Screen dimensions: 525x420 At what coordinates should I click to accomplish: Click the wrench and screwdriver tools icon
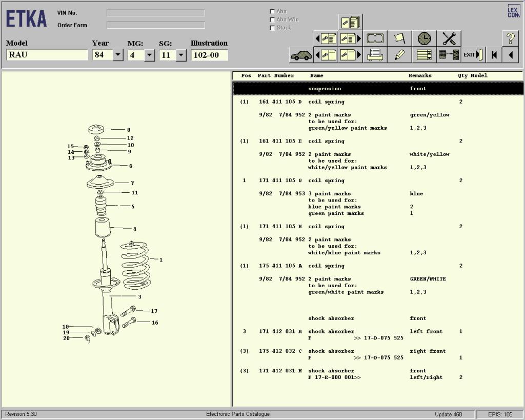(449, 38)
